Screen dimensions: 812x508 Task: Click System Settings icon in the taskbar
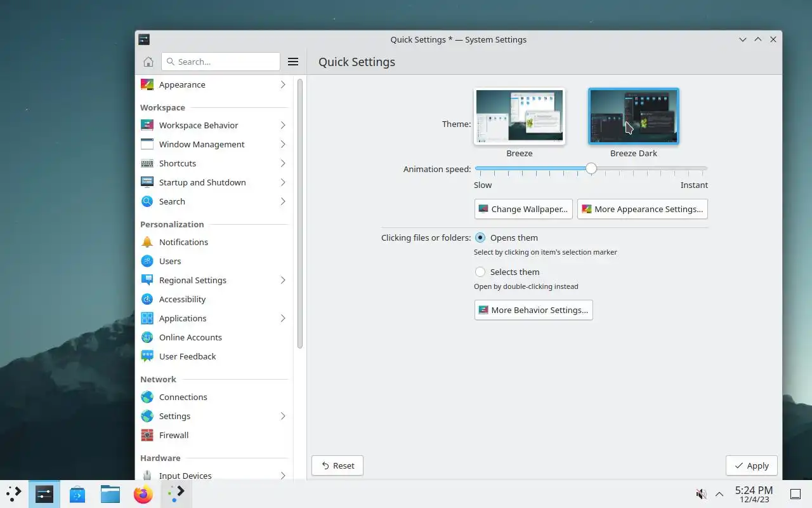pyautogui.click(x=44, y=494)
